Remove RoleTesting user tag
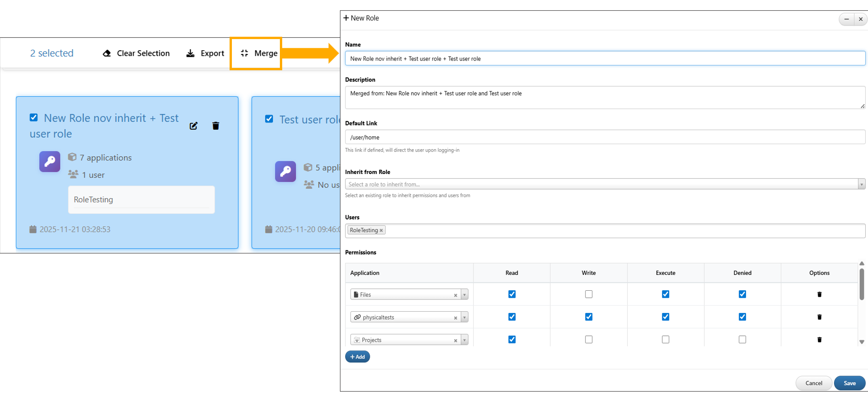 point(381,231)
